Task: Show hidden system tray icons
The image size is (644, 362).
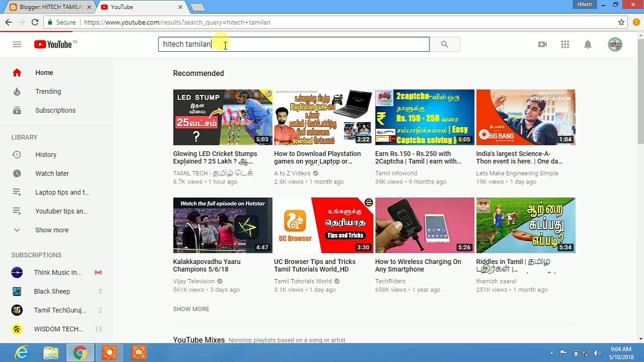Action: pos(551,353)
